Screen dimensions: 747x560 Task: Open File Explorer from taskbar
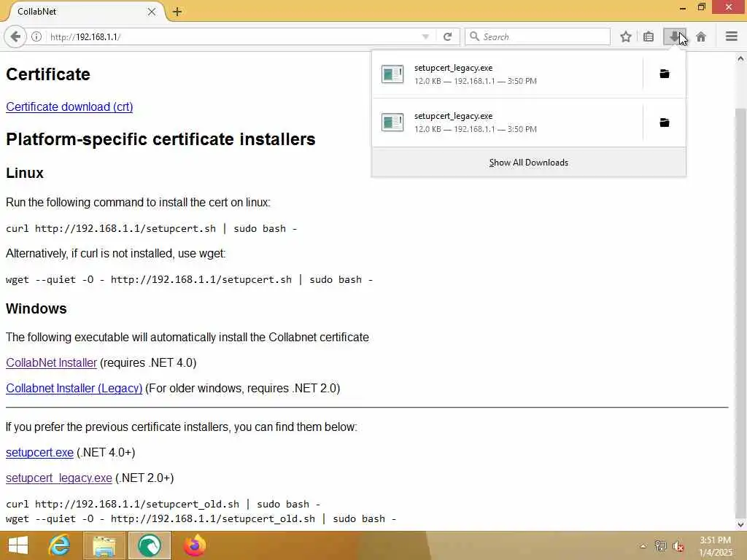click(104, 545)
